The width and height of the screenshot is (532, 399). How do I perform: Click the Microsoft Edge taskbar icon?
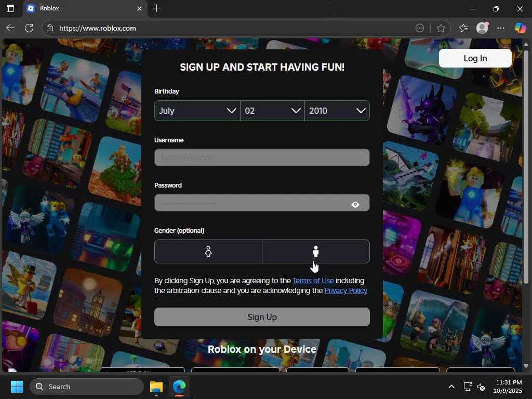[x=179, y=387]
